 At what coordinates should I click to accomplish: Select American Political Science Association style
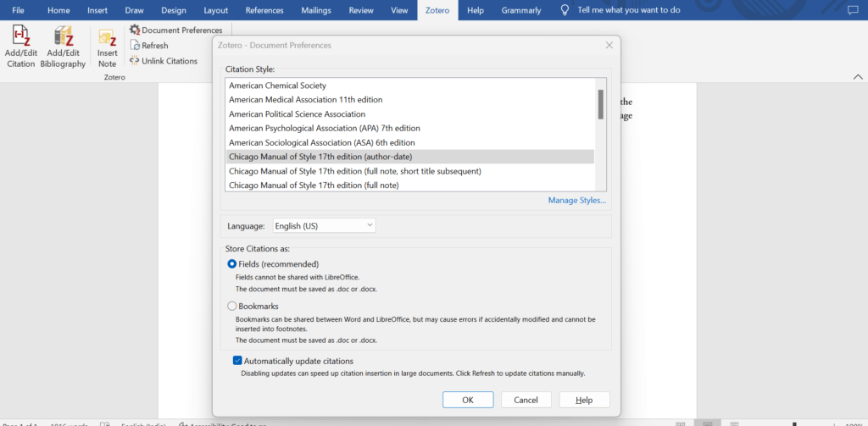pos(410,114)
